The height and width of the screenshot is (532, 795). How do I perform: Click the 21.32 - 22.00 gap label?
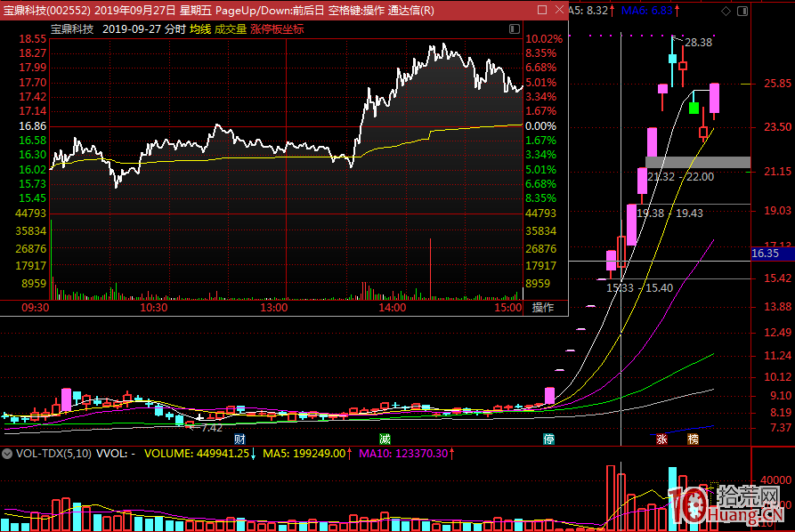click(x=680, y=177)
